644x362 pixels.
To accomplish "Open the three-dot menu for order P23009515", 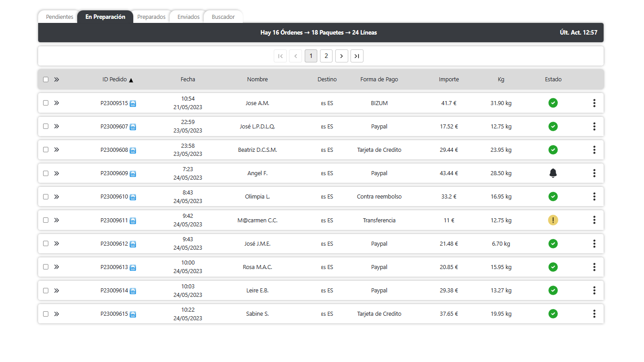I will (x=594, y=103).
